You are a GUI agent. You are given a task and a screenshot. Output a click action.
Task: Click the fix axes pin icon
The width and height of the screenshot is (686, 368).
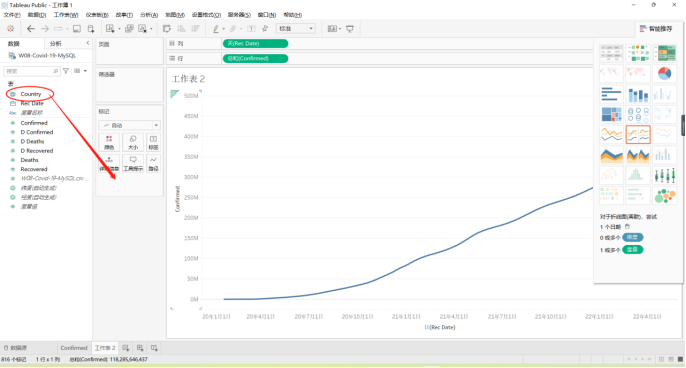pyautogui.click(x=265, y=29)
